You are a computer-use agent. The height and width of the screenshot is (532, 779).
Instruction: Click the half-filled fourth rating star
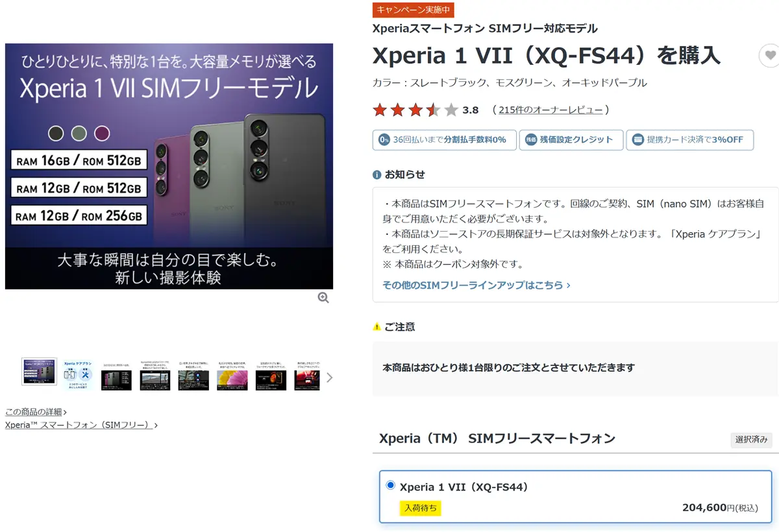tap(433, 110)
